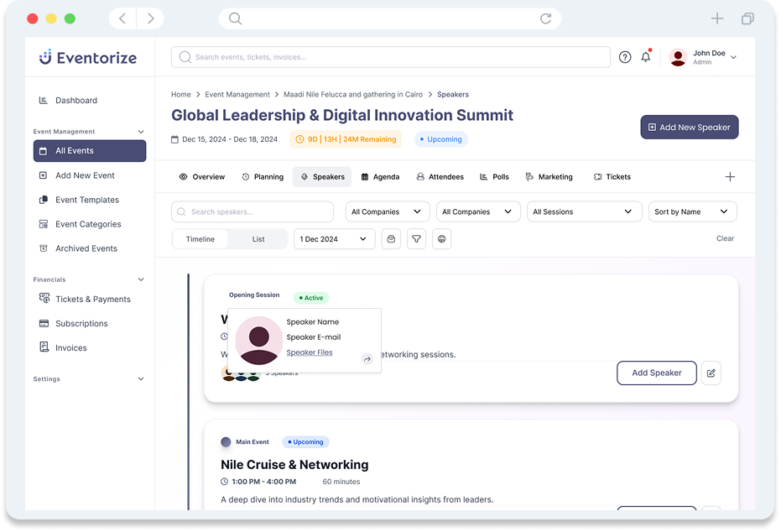Expand the 1 Dec 2024 date dropdown
The width and height of the screenshot is (781, 532).
(334, 239)
